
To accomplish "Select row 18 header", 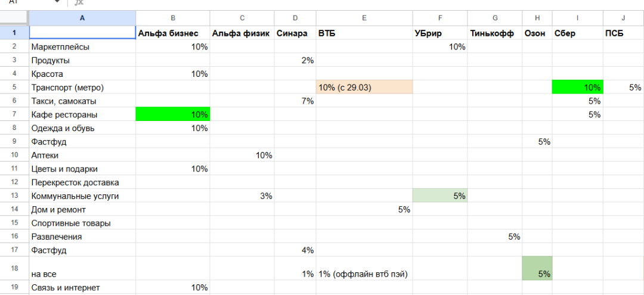I will point(14,269).
